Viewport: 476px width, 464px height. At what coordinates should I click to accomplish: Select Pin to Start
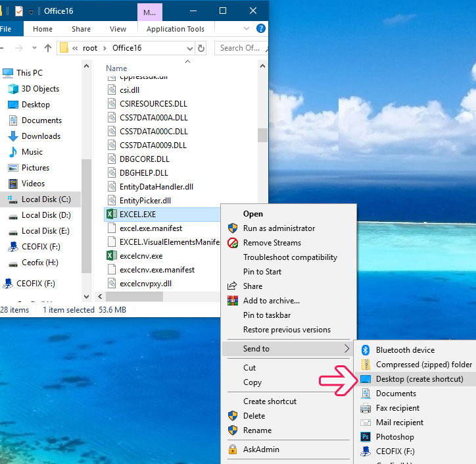(x=262, y=272)
